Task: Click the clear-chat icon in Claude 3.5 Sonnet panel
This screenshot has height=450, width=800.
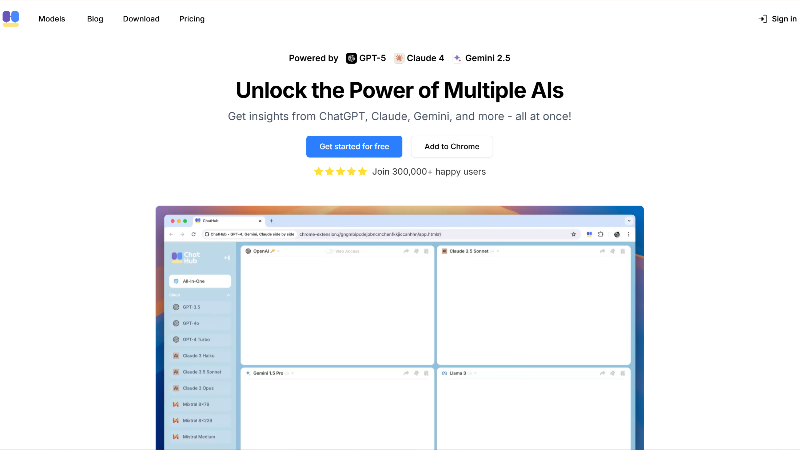Action: coord(612,251)
